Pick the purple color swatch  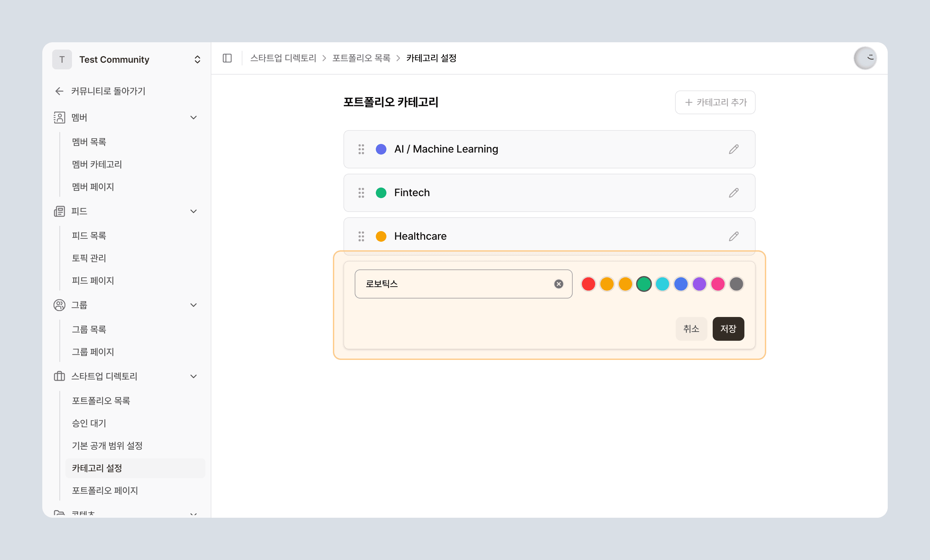click(699, 284)
